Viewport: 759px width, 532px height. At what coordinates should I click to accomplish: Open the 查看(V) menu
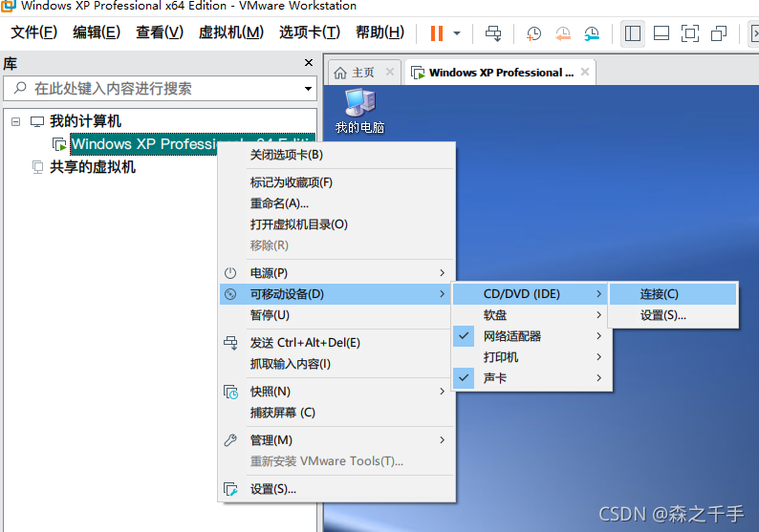click(160, 32)
